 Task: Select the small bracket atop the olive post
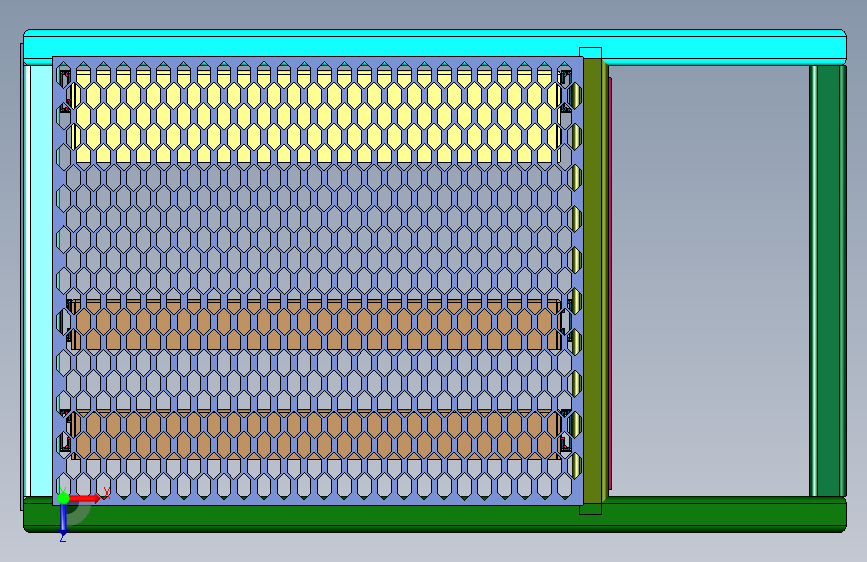(591, 53)
